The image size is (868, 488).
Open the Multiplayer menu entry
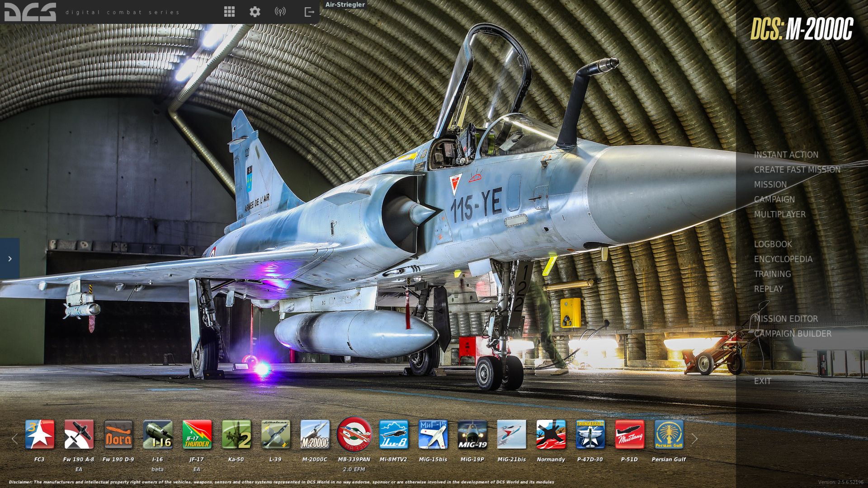(779, 214)
